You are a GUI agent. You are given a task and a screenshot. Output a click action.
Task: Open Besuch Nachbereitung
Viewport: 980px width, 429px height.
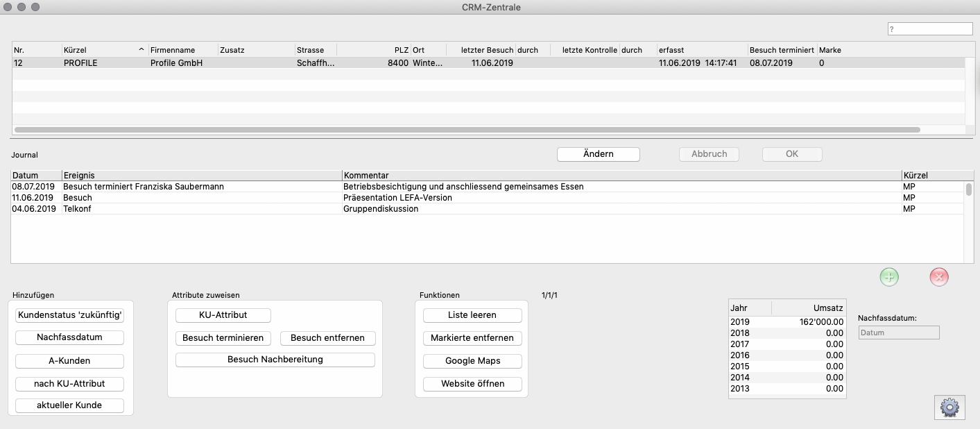tap(275, 360)
